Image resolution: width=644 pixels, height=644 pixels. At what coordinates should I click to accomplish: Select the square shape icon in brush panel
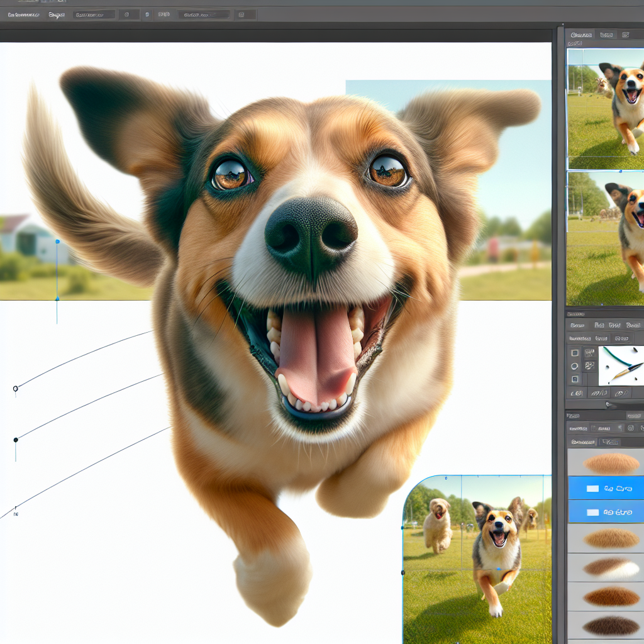[x=575, y=353]
